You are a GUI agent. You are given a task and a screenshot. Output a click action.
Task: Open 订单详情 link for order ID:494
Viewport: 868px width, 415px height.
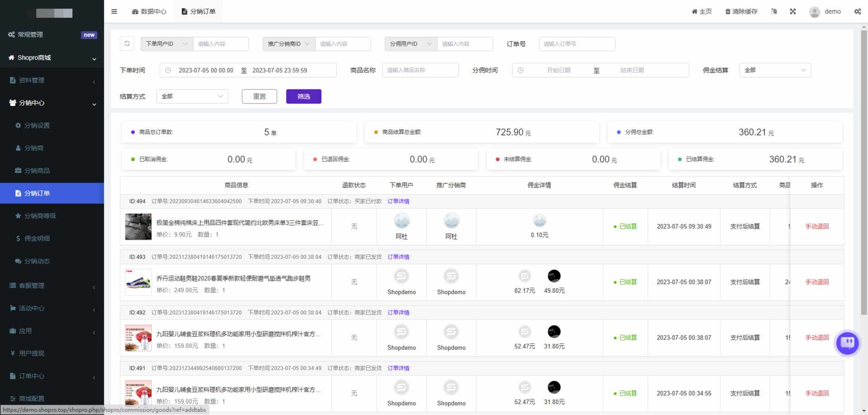398,201
